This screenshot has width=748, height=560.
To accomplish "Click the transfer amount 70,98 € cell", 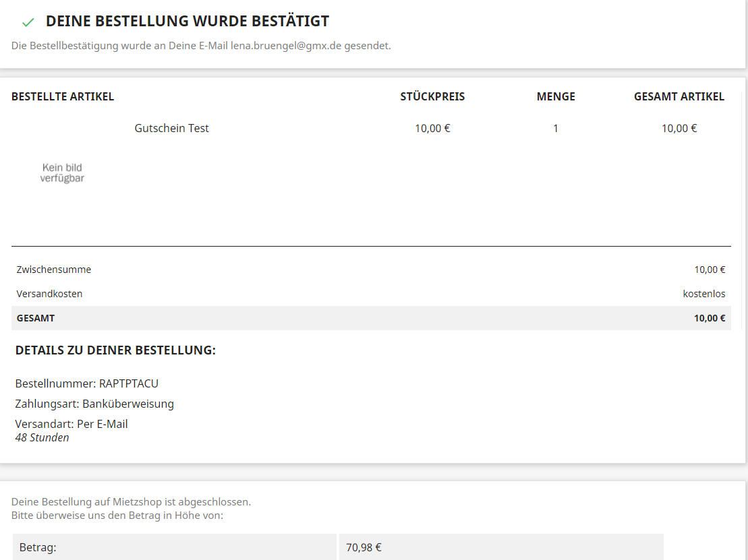I will pyautogui.click(x=501, y=547).
